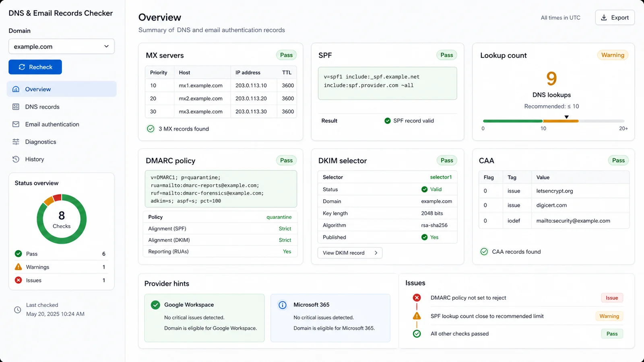Click the Email authentication envelope icon

pyautogui.click(x=16, y=124)
